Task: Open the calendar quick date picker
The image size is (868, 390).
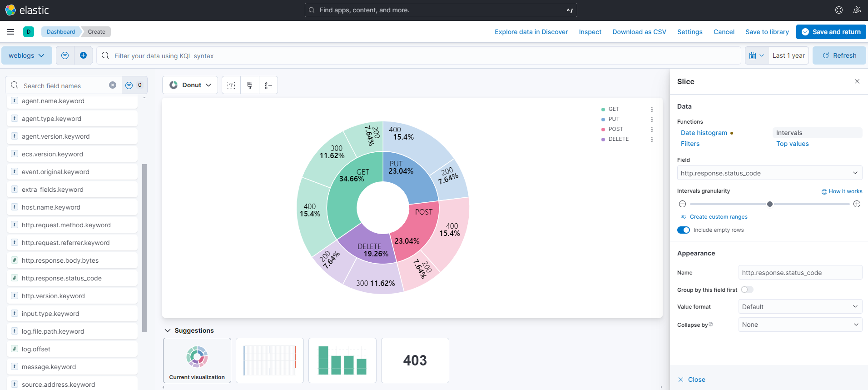Action: tap(757, 55)
